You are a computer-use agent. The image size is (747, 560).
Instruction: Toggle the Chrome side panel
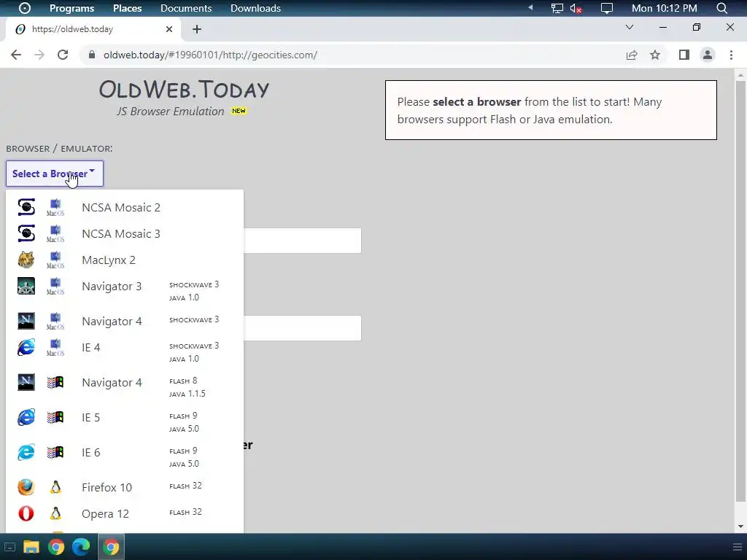684,55
